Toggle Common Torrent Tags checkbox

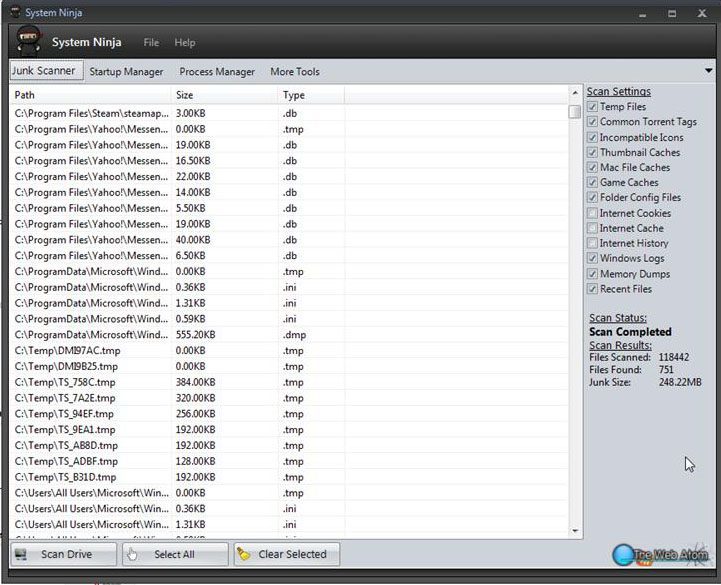tap(592, 122)
